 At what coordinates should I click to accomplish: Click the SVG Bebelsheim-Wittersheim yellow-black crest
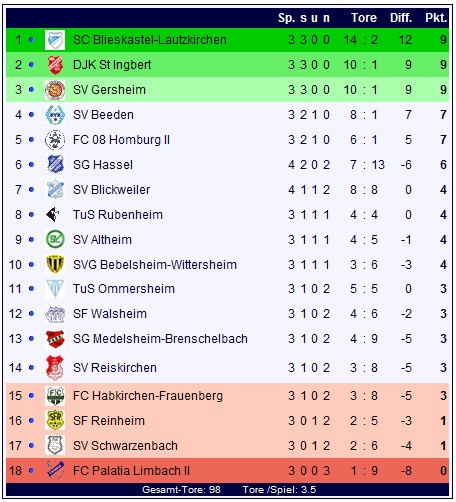[55, 264]
